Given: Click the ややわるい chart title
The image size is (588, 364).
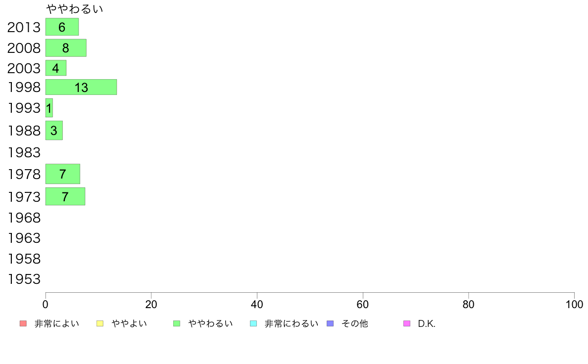Looking at the screenshot, I should tap(75, 9).
